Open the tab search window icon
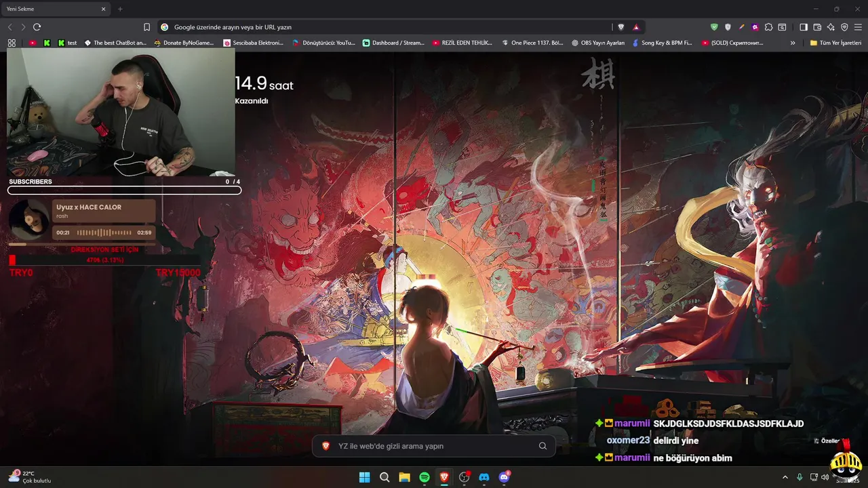Image resolution: width=868 pixels, height=488 pixels. [x=782, y=27]
